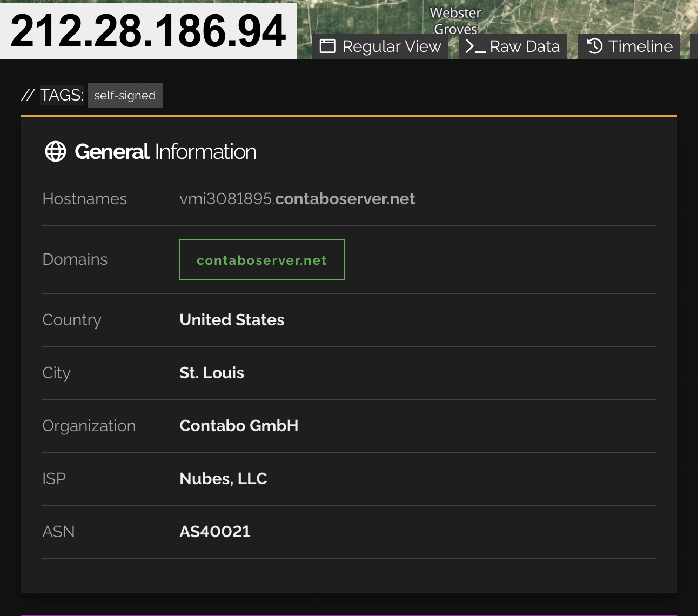
Task: Click the ASN row label
Action: (58, 532)
